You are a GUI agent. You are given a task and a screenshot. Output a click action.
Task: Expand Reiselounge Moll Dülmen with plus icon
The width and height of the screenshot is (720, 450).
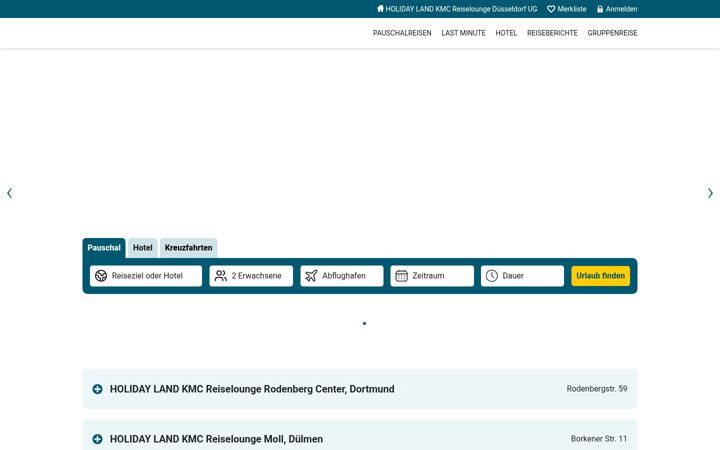[x=97, y=439]
